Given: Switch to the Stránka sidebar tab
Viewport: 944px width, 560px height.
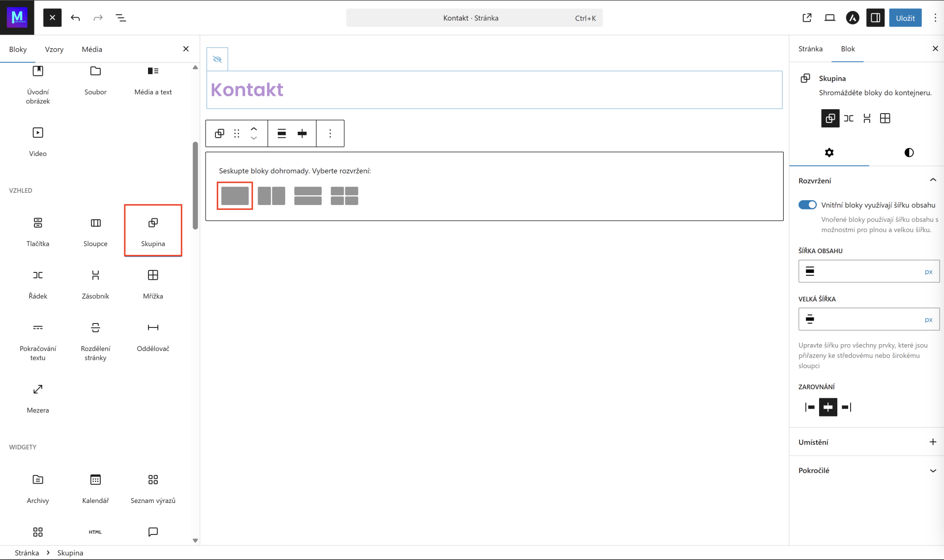Looking at the screenshot, I should pyautogui.click(x=810, y=49).
